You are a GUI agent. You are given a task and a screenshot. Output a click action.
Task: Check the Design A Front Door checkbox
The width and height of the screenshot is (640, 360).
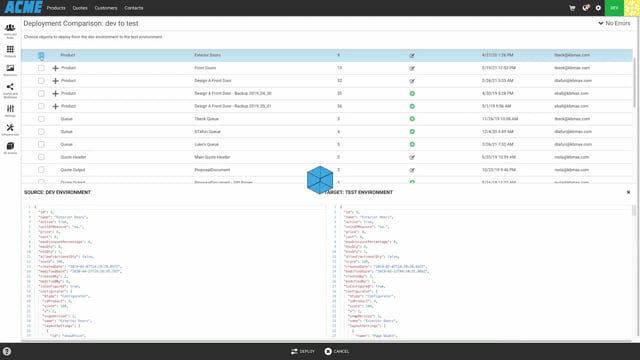coord(41,80)
